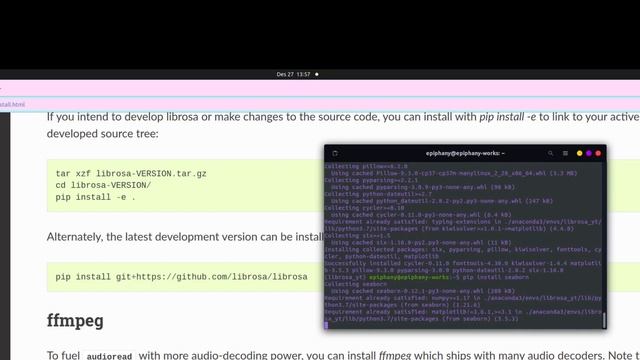Click the paragraph starting 'Alternately, the latest development'
Viewport: 640px width, 360px height.
click(x=185, y=237)
